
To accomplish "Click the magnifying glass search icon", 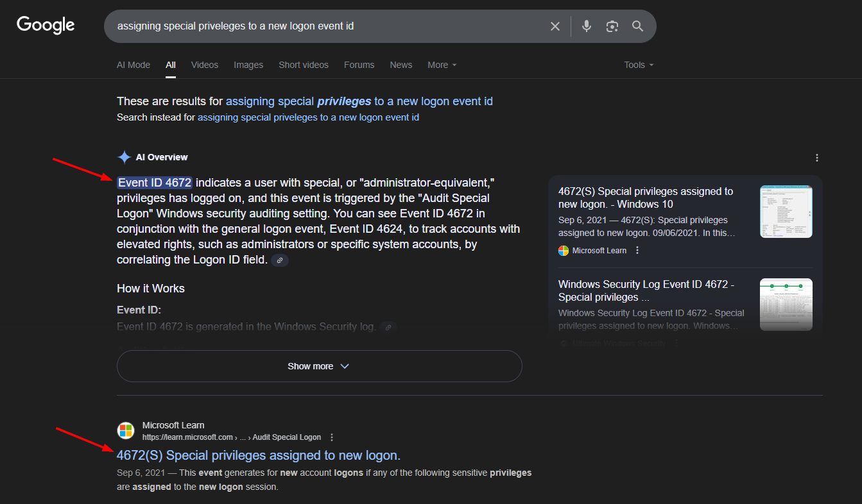I will tap(637, 26).
